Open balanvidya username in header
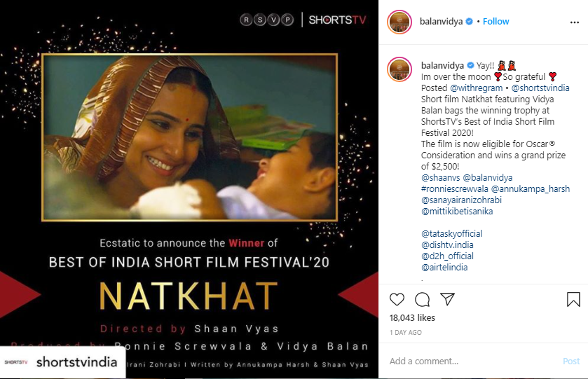 441,22
